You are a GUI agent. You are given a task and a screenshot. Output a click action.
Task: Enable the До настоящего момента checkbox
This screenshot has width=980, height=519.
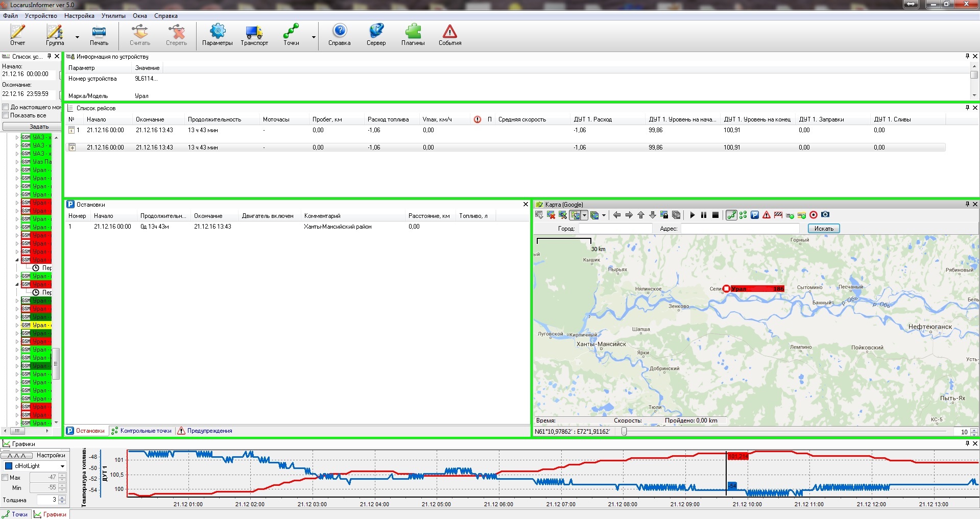coord(6,107)
